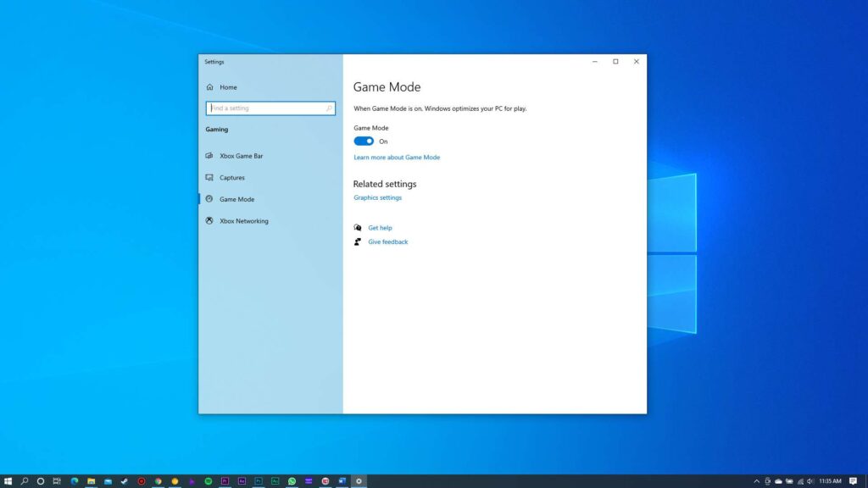This screenshot has height=488, width=868.
Task: Click the Gaming category heading
Action: 216,130
